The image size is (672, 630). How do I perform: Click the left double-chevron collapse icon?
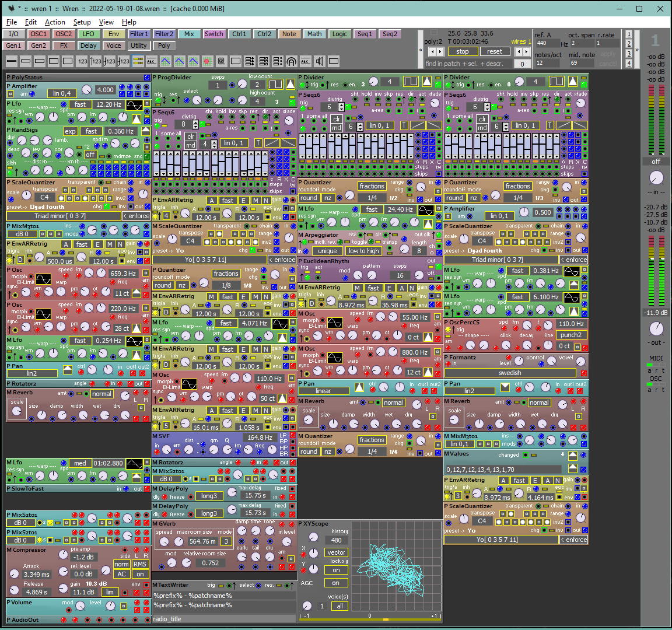click(x=421, y=50)
